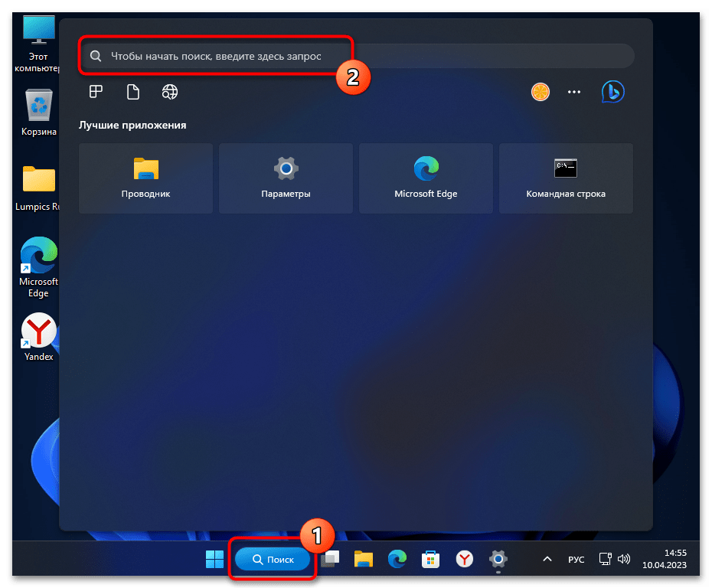This screenshot has width=712, height=588.
Task: Switch the РУС input language indicator
Action: (576, 560)
